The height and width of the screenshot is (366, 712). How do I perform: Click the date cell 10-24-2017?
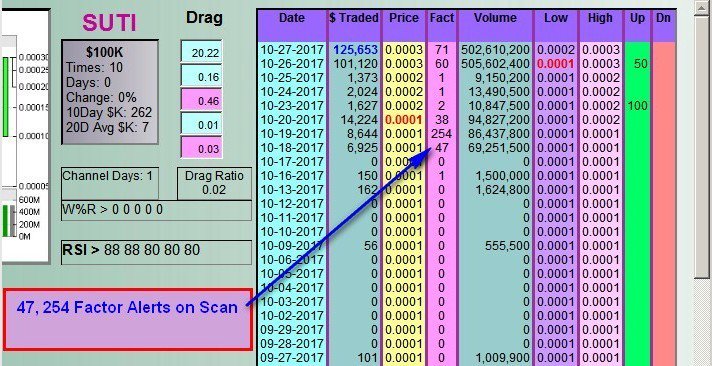tap(292, 92)
